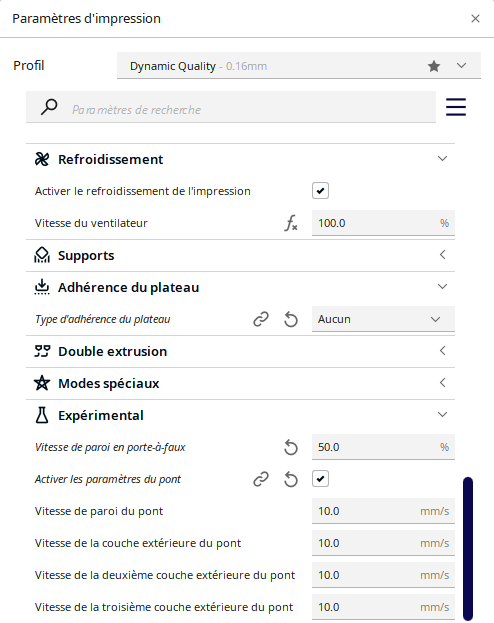The width and height of the screenshot is (494, 623).
Task: Click the Supports section icon
Action: [42, 255]
